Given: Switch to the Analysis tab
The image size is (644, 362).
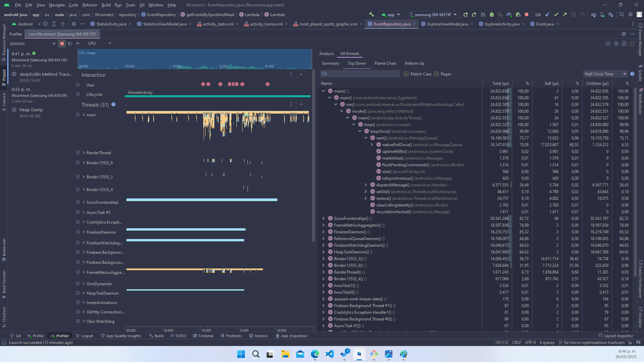Looking at the screenshot, I should 326,53.
